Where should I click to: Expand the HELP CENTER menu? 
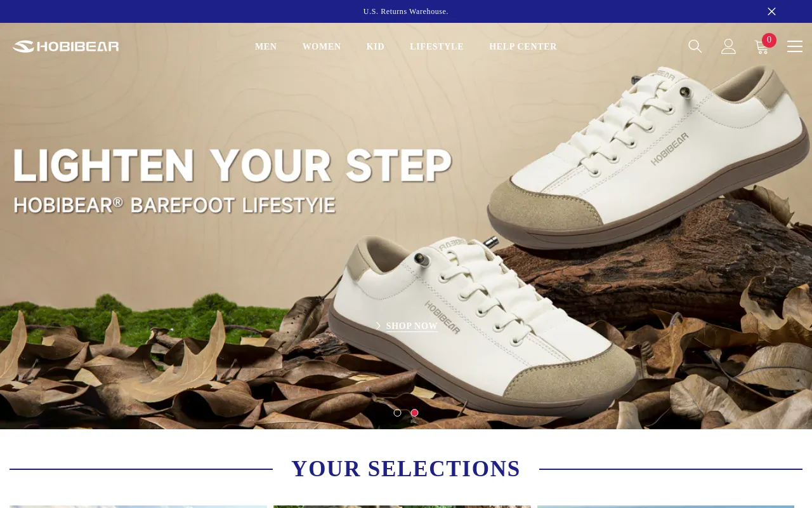(523, 47)
